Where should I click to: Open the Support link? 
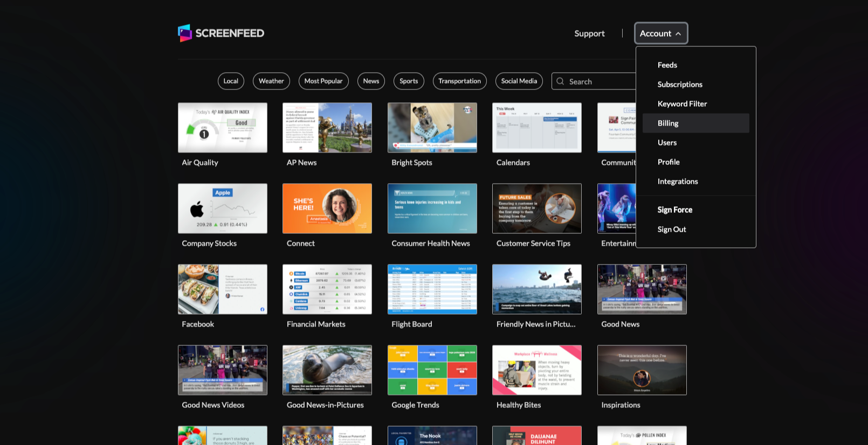click(589, 33)
